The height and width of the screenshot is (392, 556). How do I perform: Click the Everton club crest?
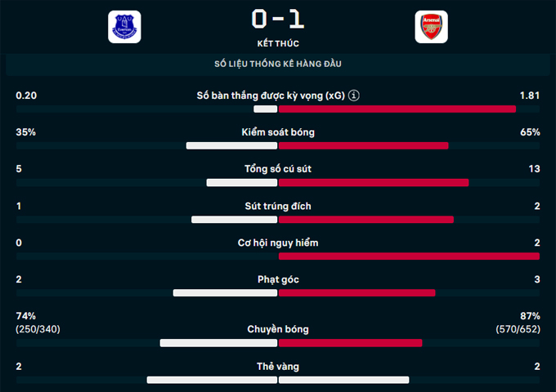(124, 27)
